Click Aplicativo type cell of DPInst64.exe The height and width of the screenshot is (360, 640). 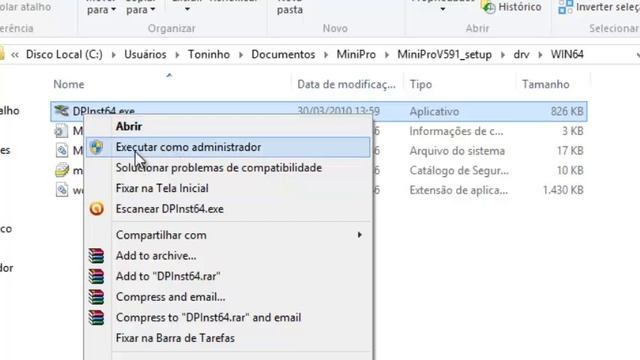coord(434,111)
